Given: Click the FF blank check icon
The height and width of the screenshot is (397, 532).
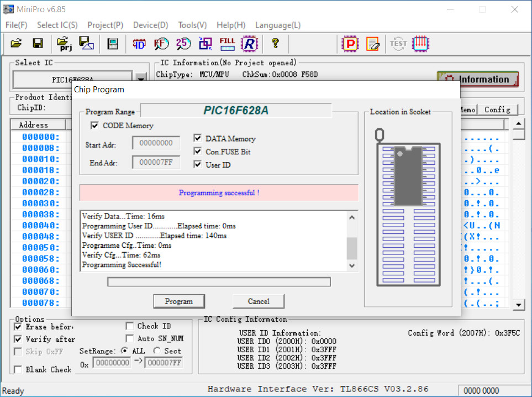Looking at the screenshot, I should (161, 44).
